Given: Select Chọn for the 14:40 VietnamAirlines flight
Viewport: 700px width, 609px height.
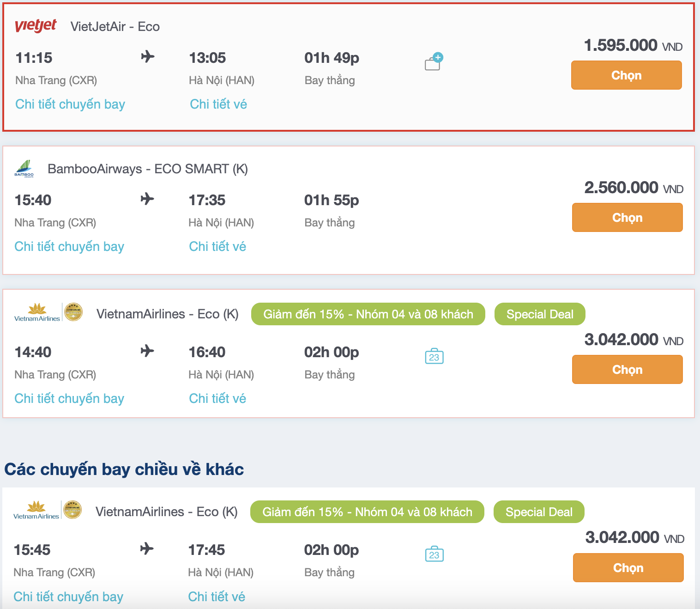Looking at the screenshot, I should (x=627, y=369).
